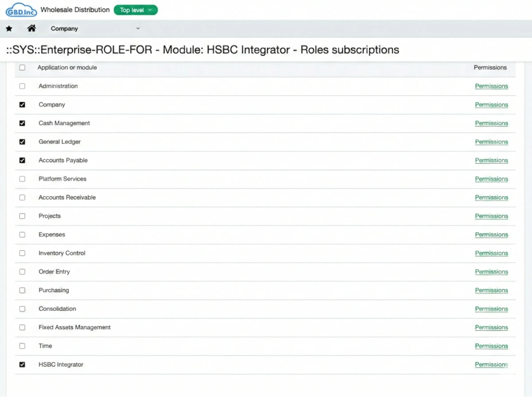
Task: Check the Order Entry checkbox
Action: click(22, 272)
